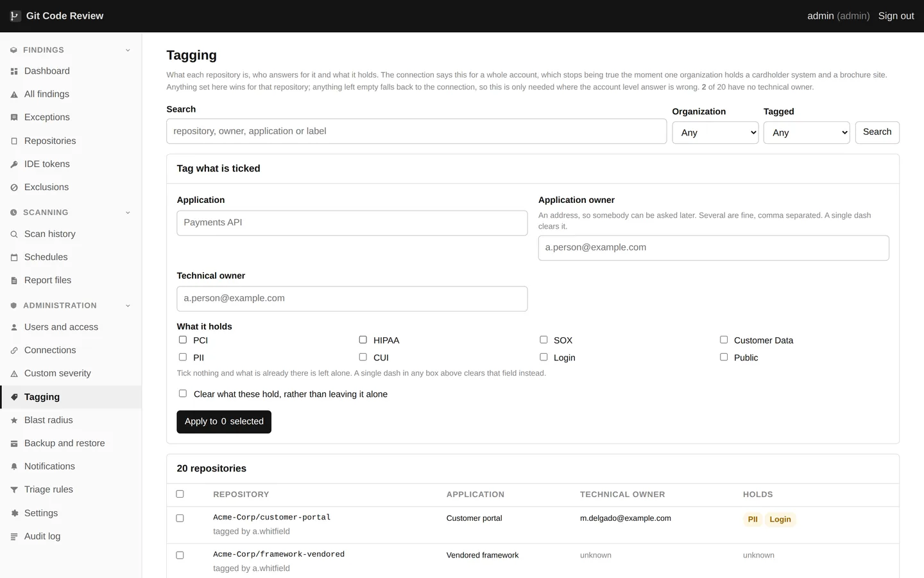
Task: Click Apply to 0 selected button
Action: tap(224, 422)
